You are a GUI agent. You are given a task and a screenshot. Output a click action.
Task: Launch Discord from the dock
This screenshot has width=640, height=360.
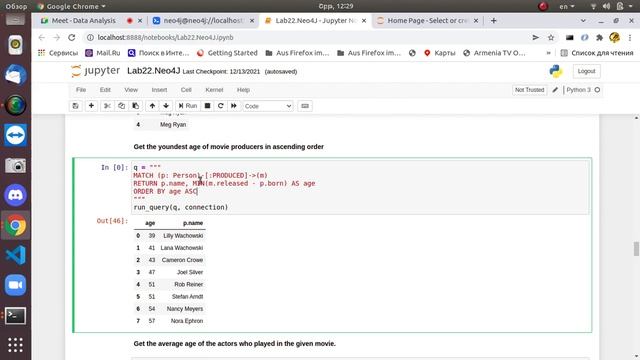click(16, 195)
